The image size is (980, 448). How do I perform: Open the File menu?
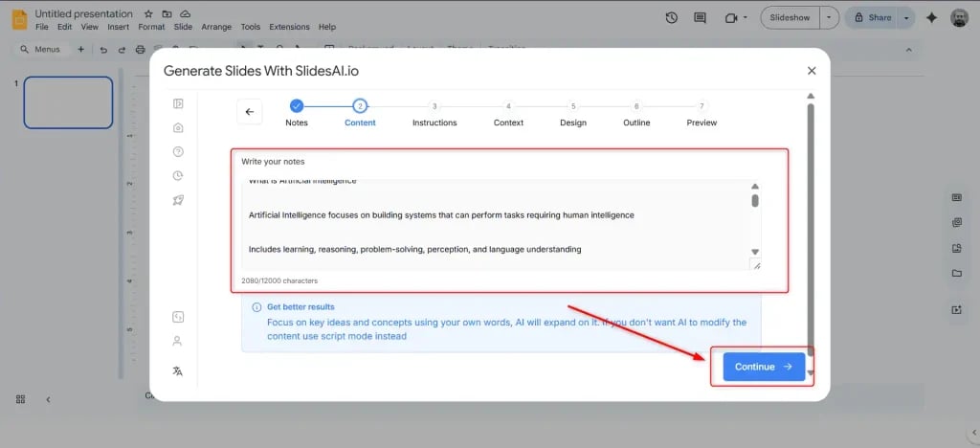(x=42, y=27)
